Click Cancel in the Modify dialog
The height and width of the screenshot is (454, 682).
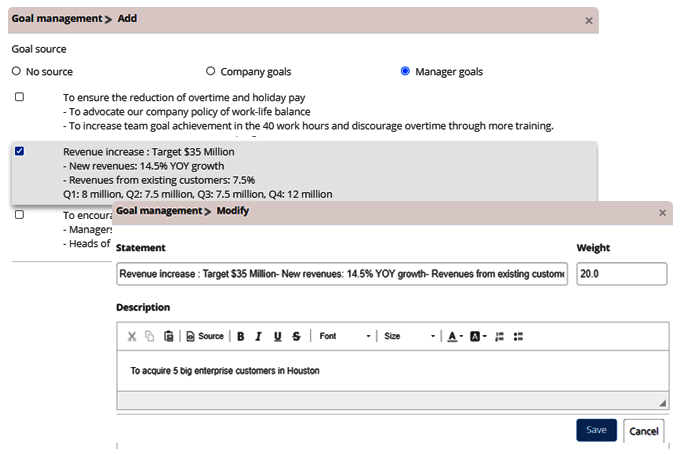[x=644, y=431]
